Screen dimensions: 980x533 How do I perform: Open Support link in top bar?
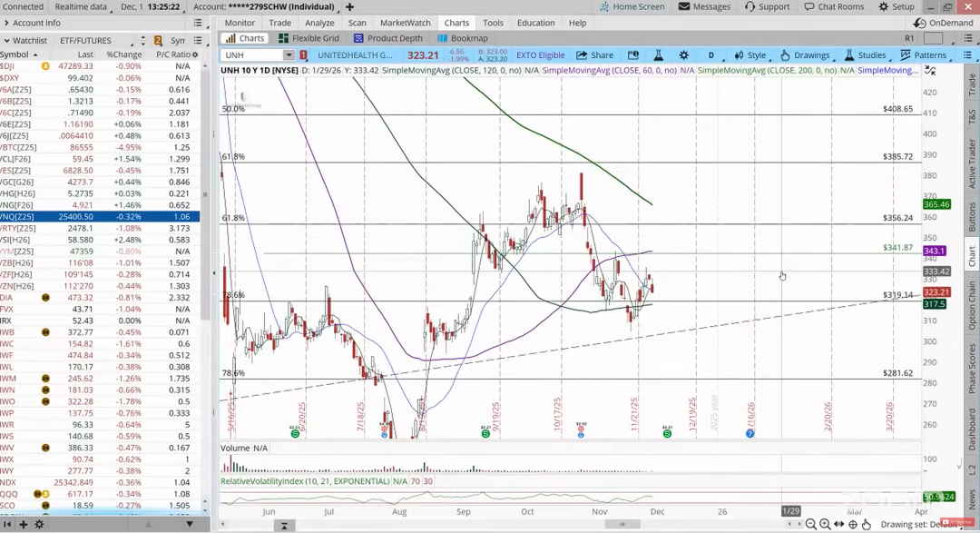tap(767, 6)
